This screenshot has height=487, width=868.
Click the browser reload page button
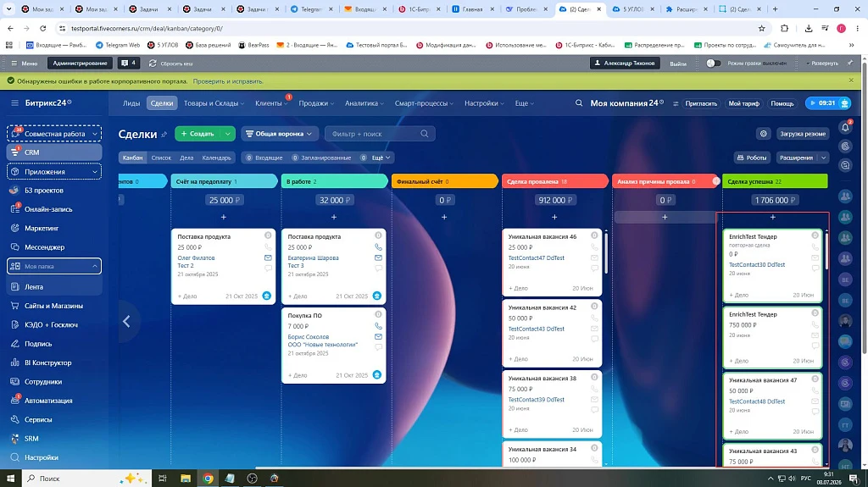pos(42,28)
